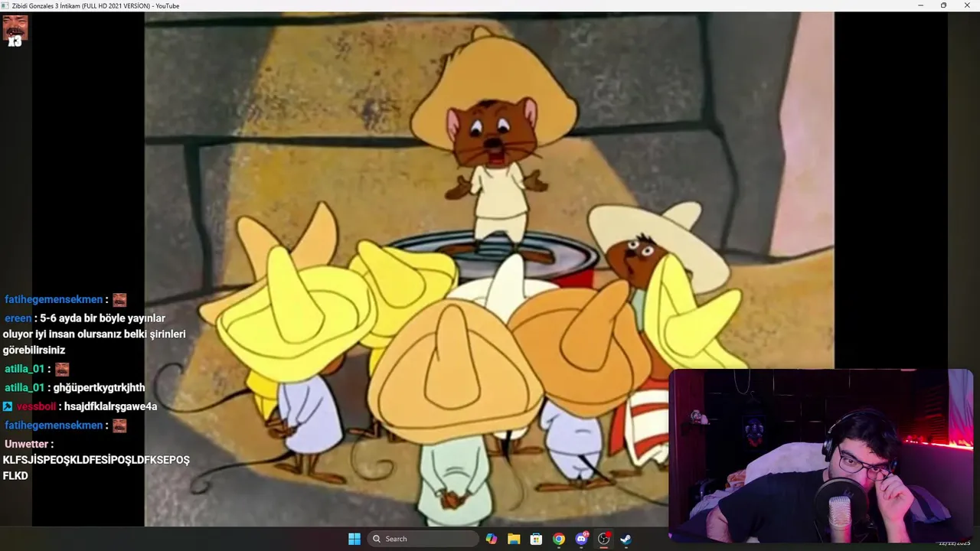This screenshot has height=551, width=980.
Task: Open File Explorer from the taskbar
Action: coord(514,539)
